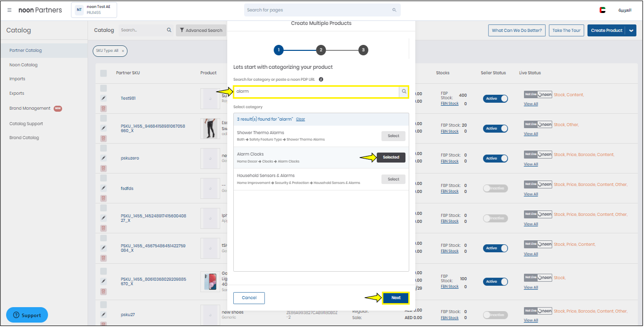Open Noon Catalog in the sidebar

coord(23,65)
